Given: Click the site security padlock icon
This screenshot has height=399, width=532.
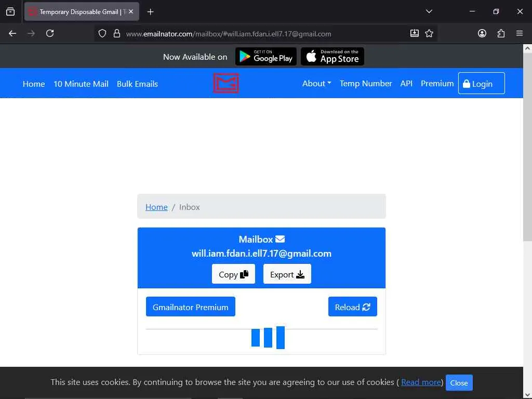Looking at the screenshot, I should tap(117, 33).
